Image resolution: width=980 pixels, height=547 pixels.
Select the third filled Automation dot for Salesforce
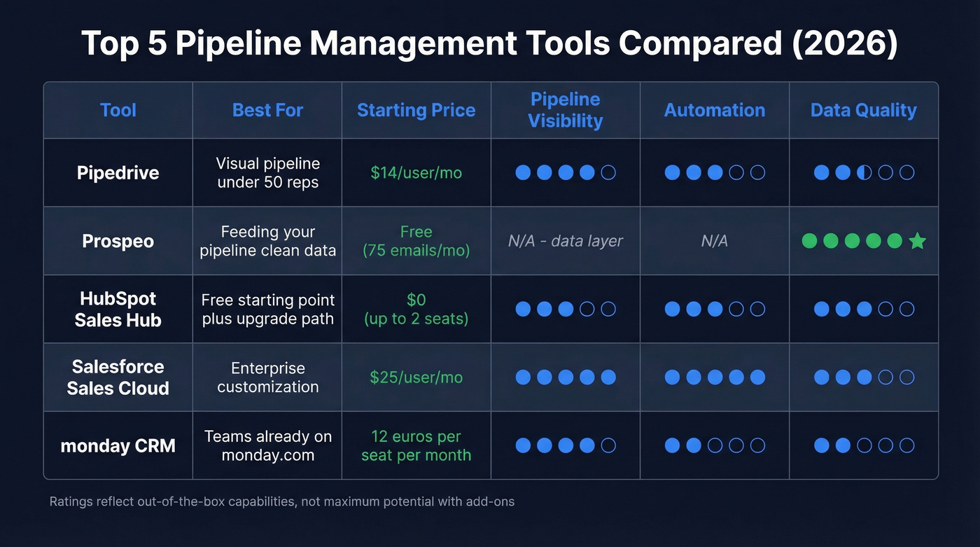click(x=714, y=377)
